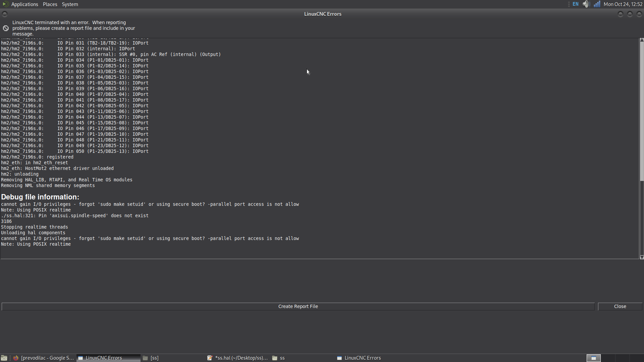Click the line 'hm2_eth: HostMot2 ethernet driver unloaded'
The image size is (644, 362).
click(57, 168)
